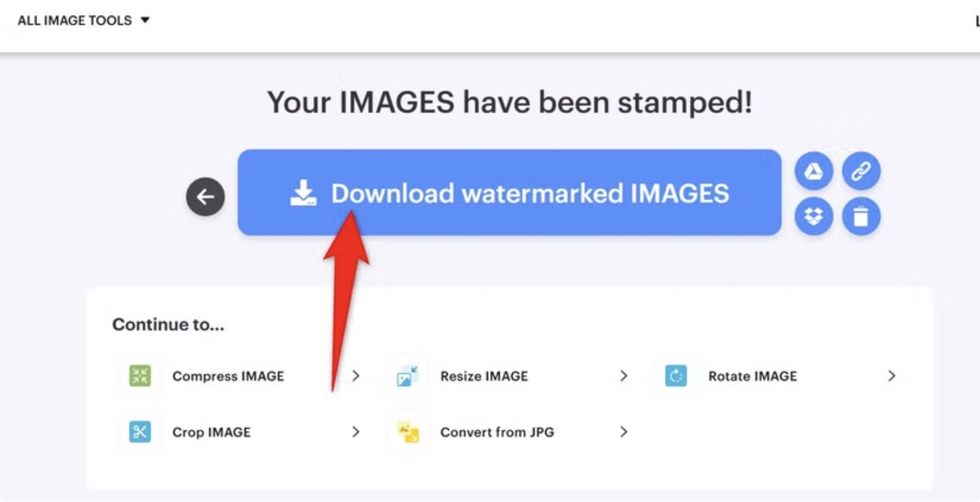
Task: Click the Resize IMAGE icon
Action: click(x=408, y=376)
